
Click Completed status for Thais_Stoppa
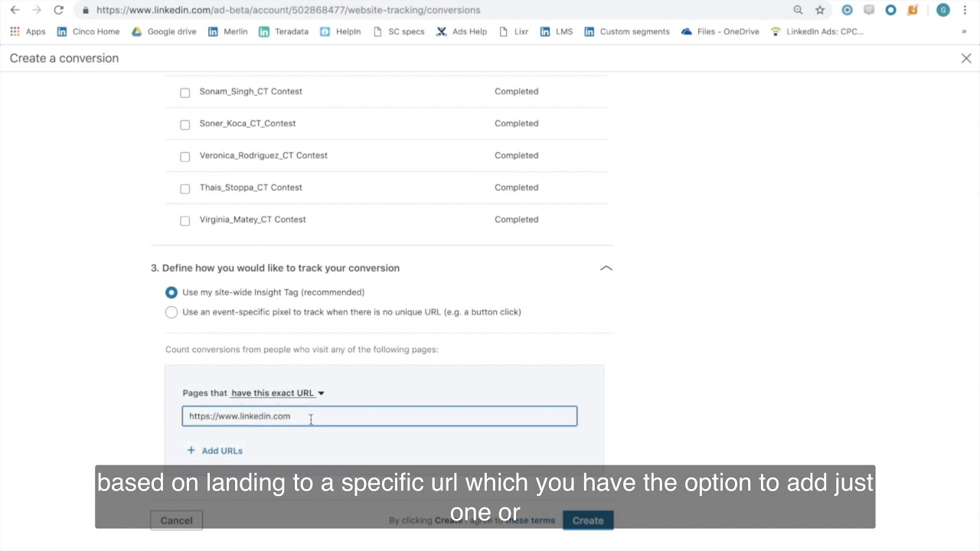[516, 187]
